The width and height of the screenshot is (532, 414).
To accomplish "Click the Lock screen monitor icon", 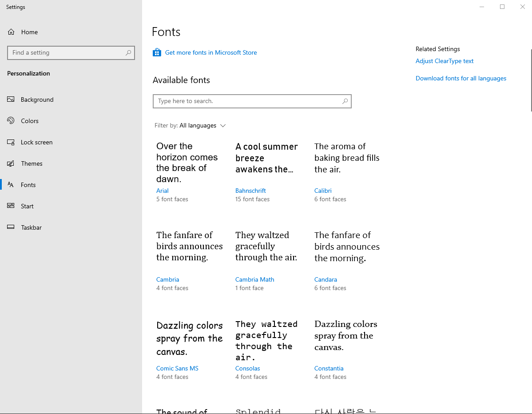I will (x=11, y=142).
